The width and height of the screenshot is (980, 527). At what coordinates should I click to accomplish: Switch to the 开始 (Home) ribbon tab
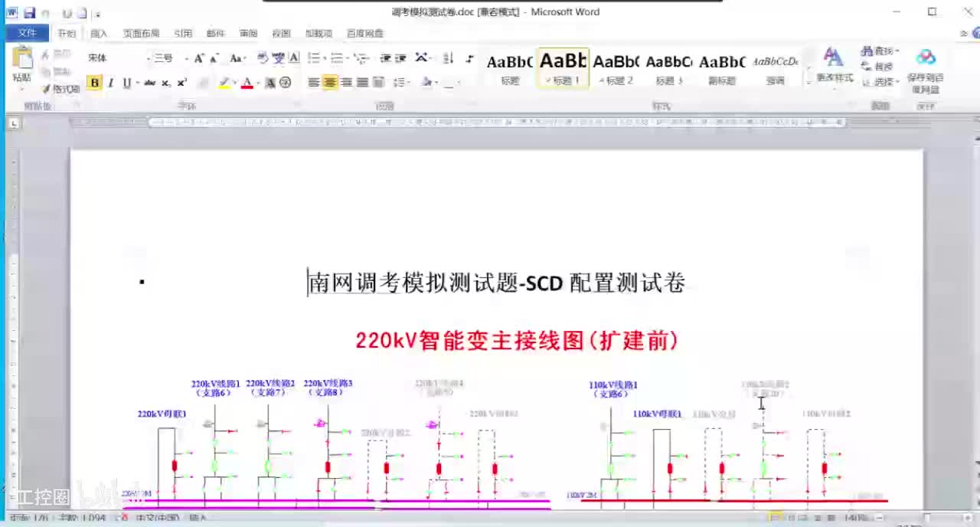pos(67,34)
